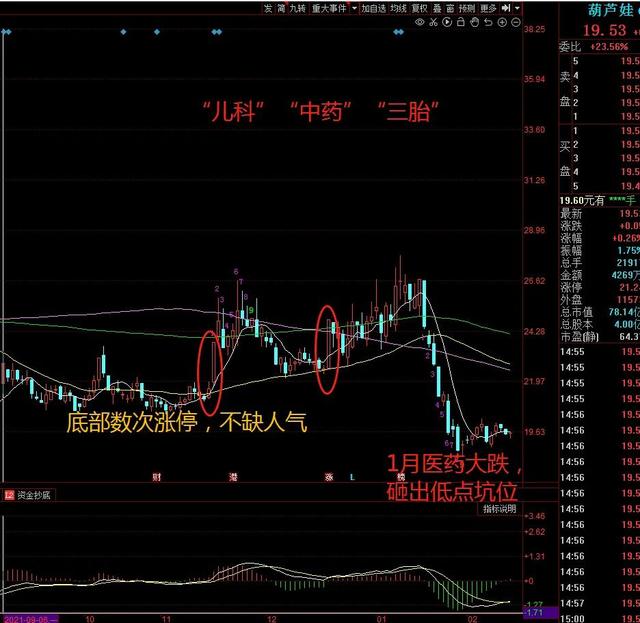Image resolution: width=640 pixels, height=623 pixels.
Task: Click the 19.63 price axis label
Action: 534,432
